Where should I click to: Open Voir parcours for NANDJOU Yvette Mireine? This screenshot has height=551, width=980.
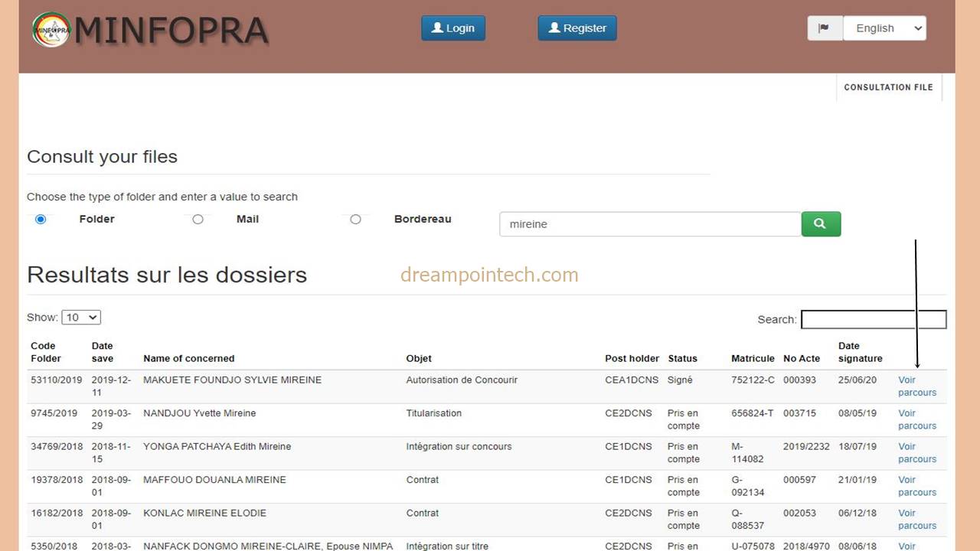coord(916,419)
